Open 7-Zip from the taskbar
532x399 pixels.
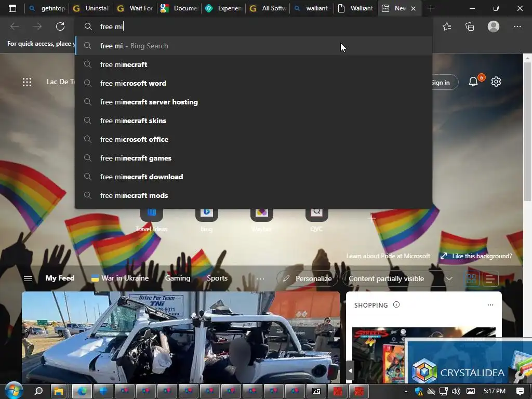pos(316,391)
